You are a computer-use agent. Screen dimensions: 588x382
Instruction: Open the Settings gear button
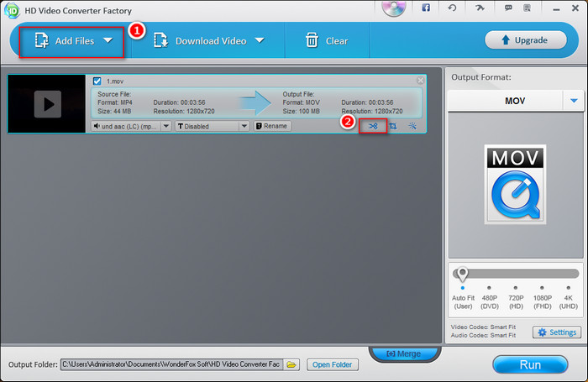click(557, 332)
